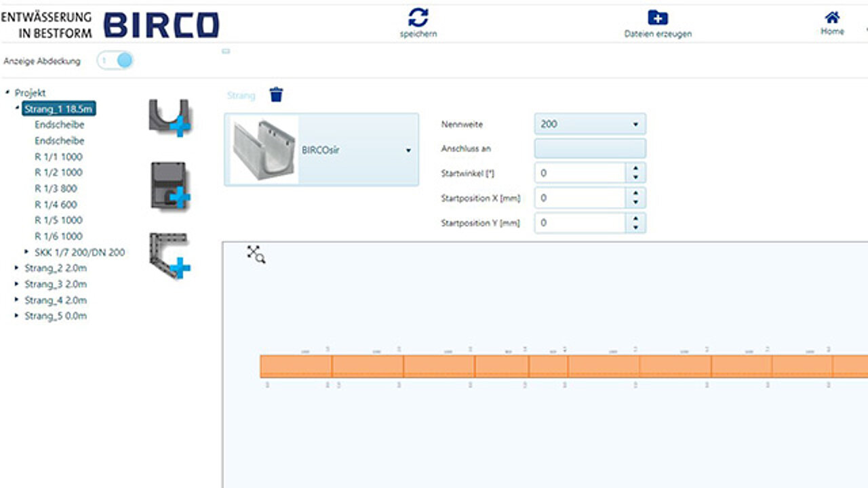This screenshot has height=488, width=868.
Task: Toggle the Anzeige Abdeckung switch
Action: pyautogui.click(x=115, y=61)
